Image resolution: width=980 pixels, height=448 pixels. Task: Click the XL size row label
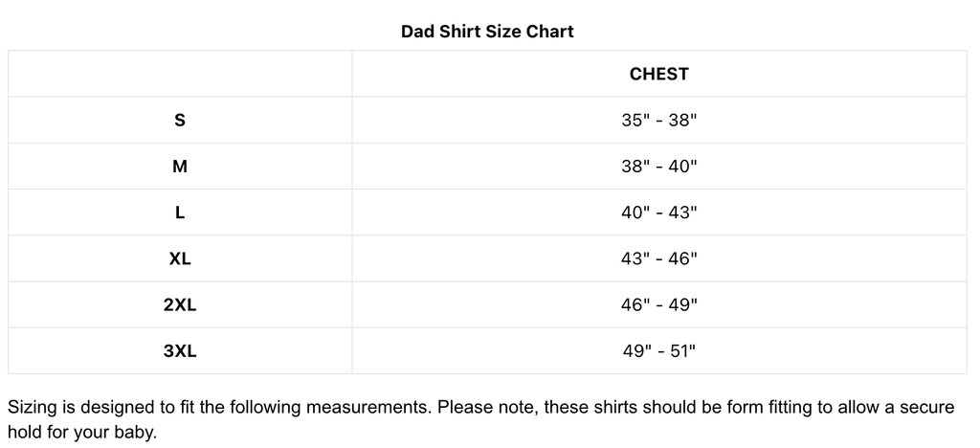(179, 258)
